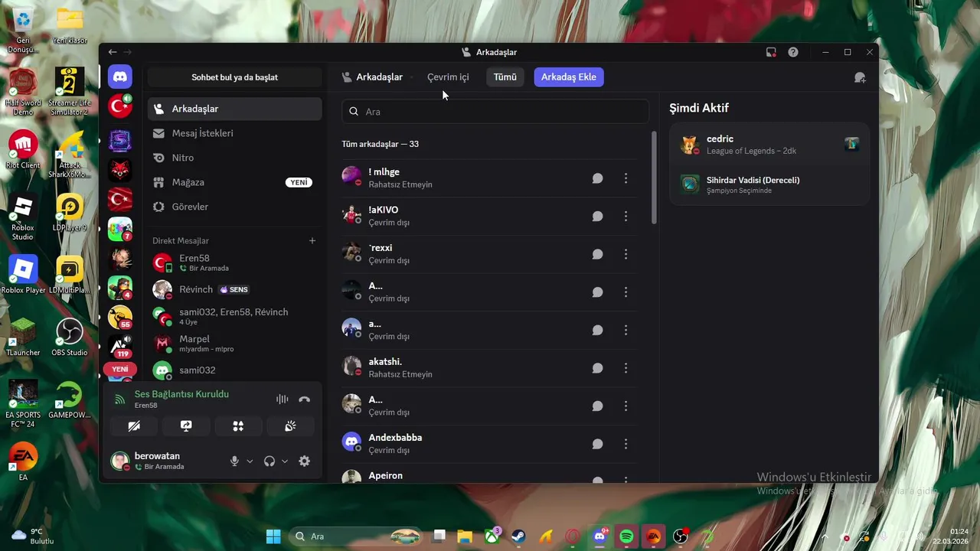Disconnect from the voice call

pyautogui.click(x=304, y=399)
